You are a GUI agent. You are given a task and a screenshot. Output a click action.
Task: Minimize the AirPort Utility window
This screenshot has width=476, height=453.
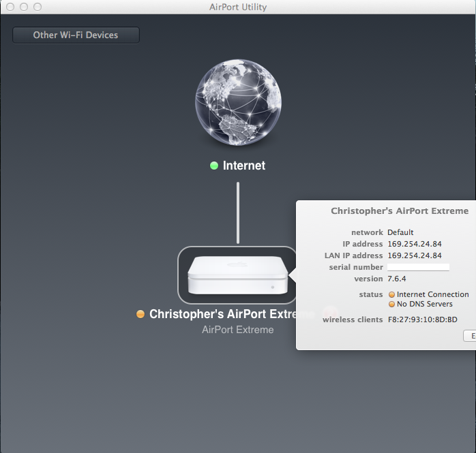(x=24, y=7)
